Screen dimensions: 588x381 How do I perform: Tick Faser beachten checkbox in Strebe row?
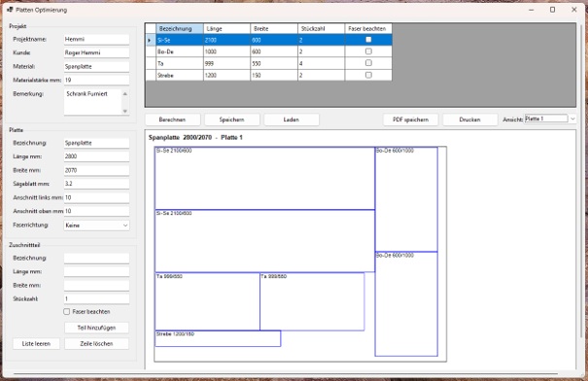coord(368,75)
